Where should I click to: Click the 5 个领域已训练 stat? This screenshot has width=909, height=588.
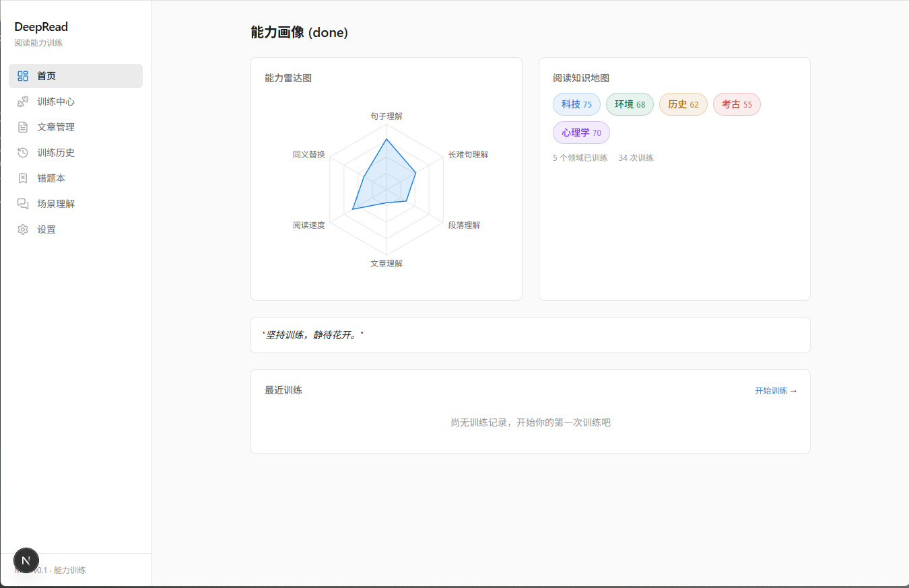click(x=580, y=158)
